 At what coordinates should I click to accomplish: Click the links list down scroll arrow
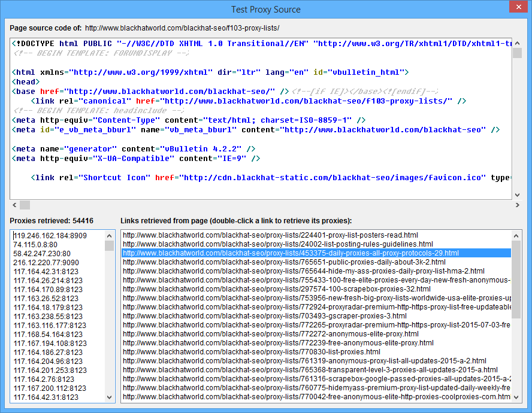516,397
